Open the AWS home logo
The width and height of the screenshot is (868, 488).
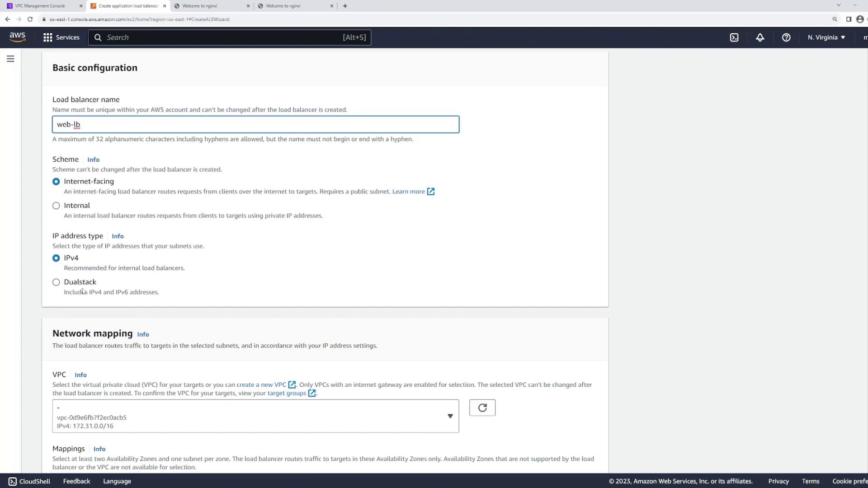coord(17,37)
